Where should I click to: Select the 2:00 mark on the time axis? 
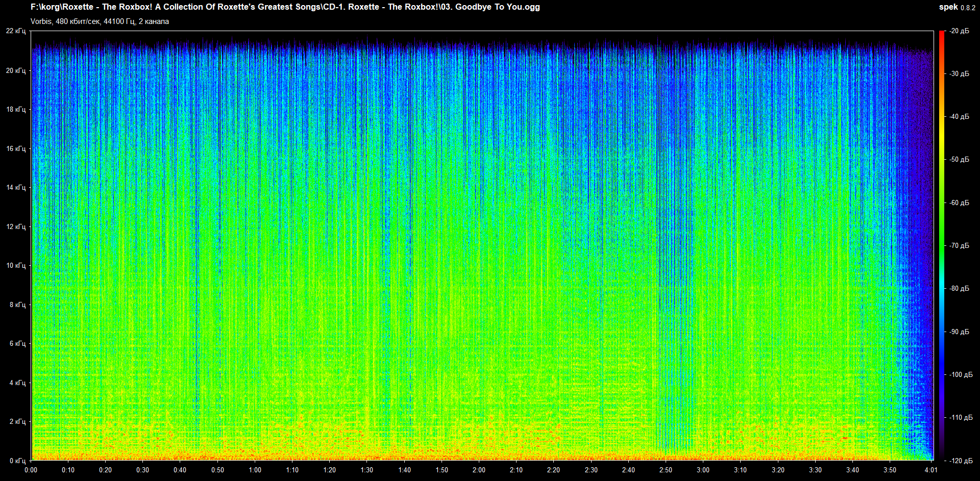479,470
